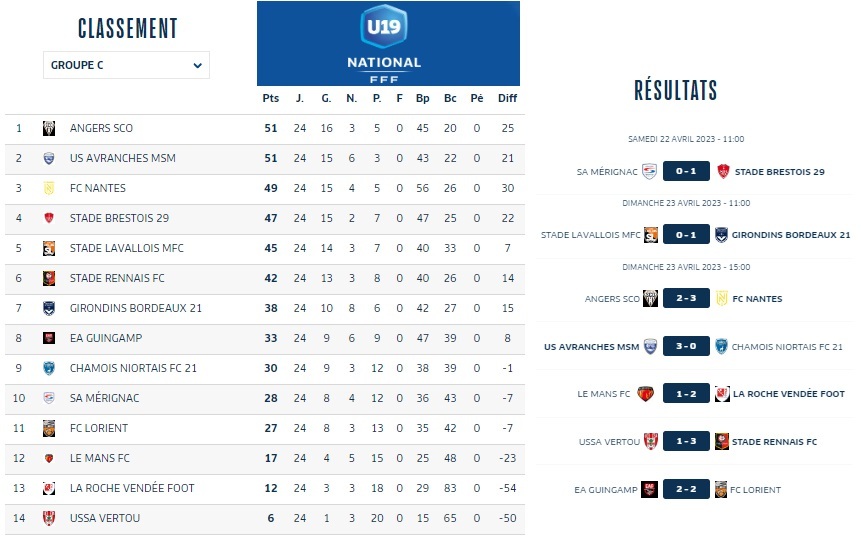Open Stade Rennais FC team link in standings
This screenshot has width=861, height=540.
(x=117, y=278)
